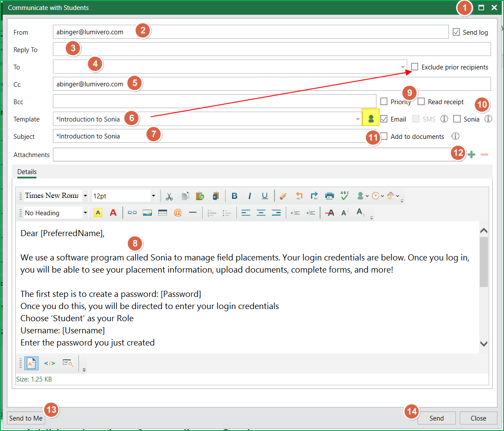Toggle underline formatting

click(x=265, y=196)
